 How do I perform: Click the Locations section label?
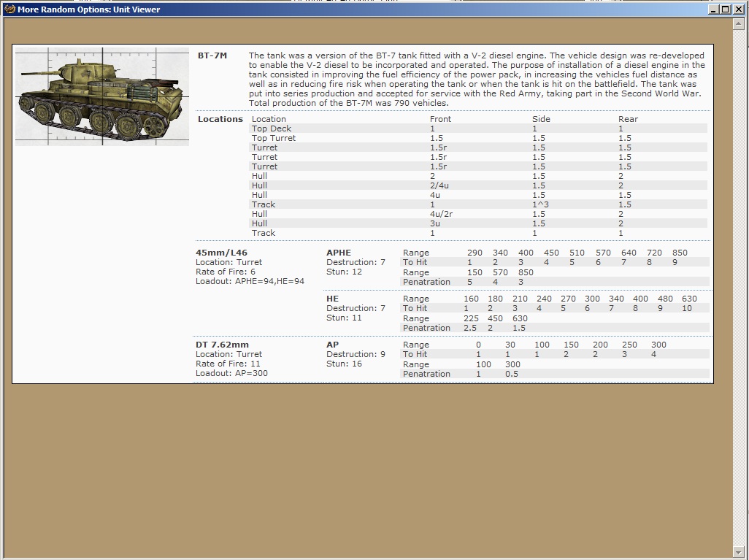pyautogui.click(x=220, y=119)
